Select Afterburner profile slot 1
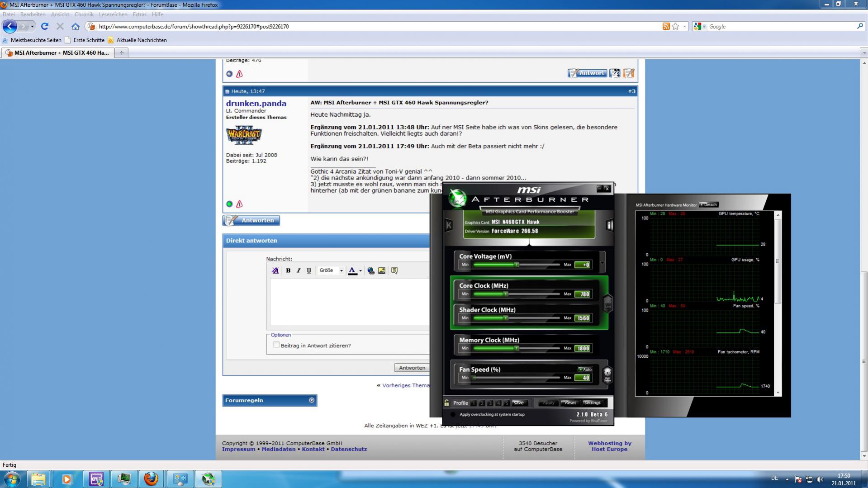The height and width of the screenshot is (488, 868). (x=474, y=403)
